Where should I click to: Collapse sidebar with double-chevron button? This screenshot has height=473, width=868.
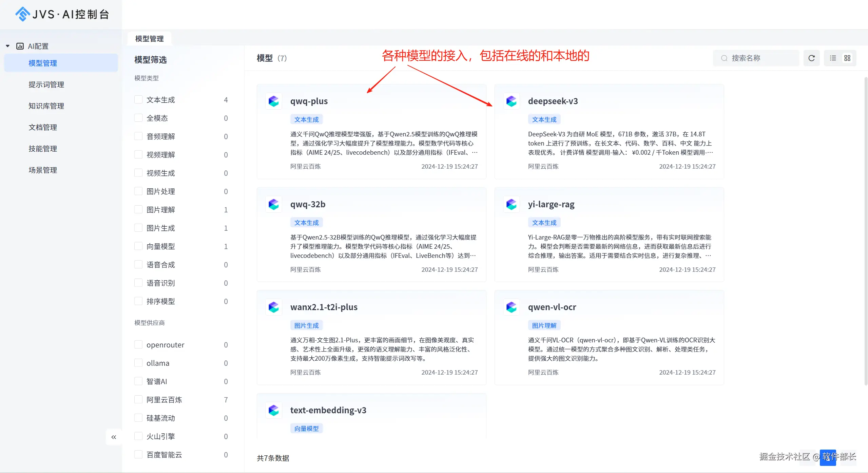click(114, 437)
